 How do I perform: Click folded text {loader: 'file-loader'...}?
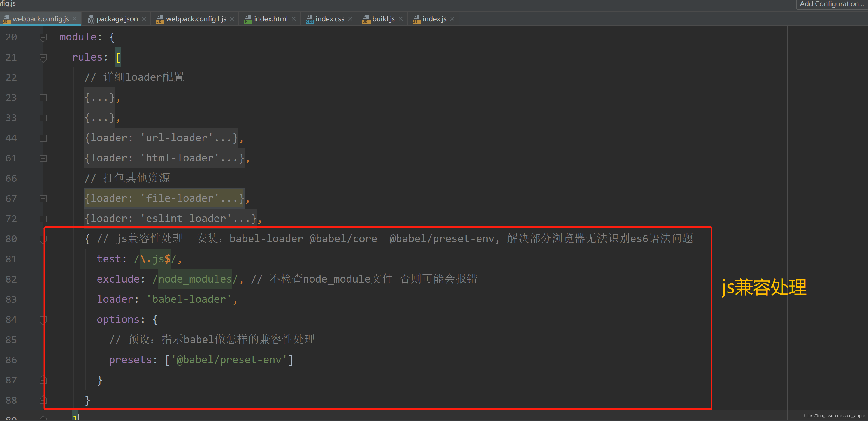click(x=164, y=198)
